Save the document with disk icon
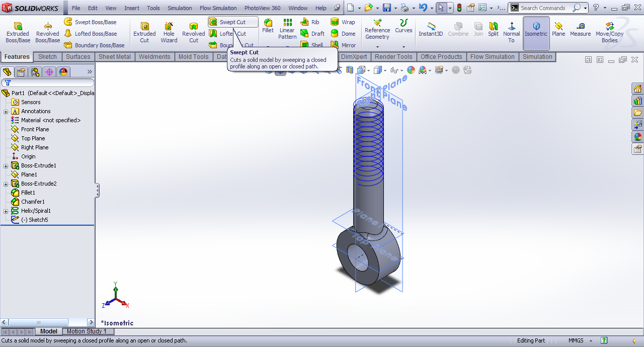 point(386,8)
